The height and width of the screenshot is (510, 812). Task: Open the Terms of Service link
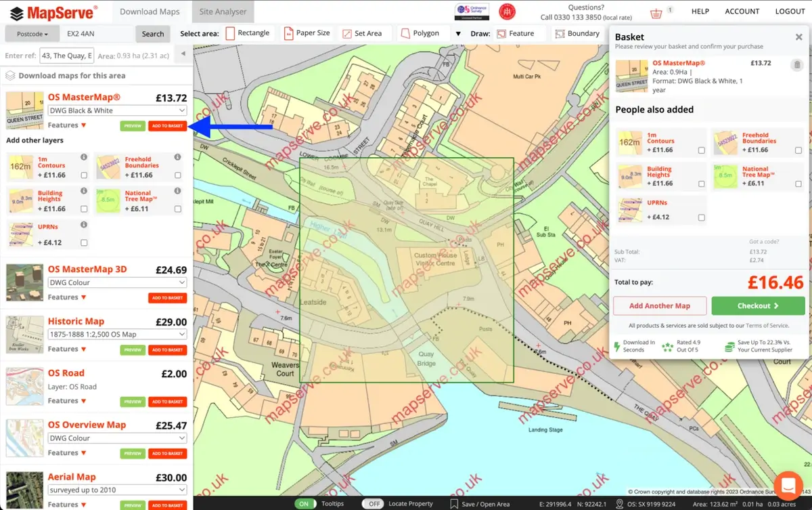(767, 326)
